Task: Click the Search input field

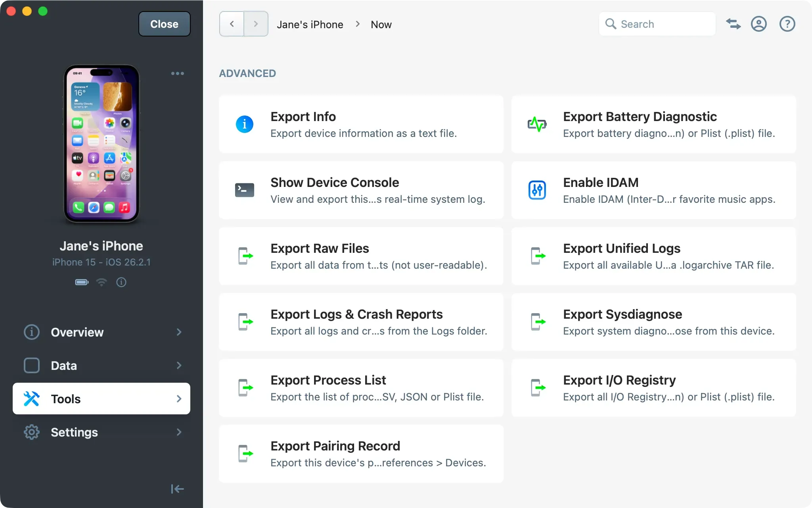Action: click(657, 24)
